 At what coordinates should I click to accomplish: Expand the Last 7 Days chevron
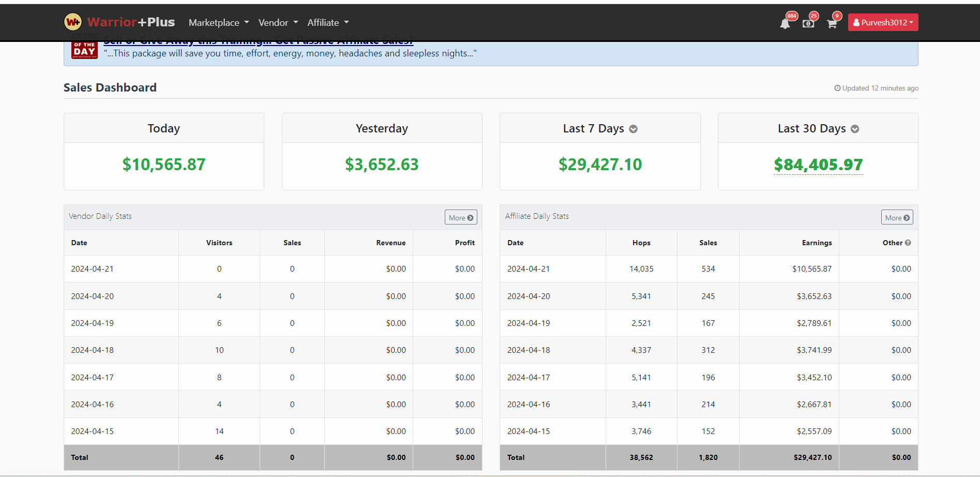634,129
